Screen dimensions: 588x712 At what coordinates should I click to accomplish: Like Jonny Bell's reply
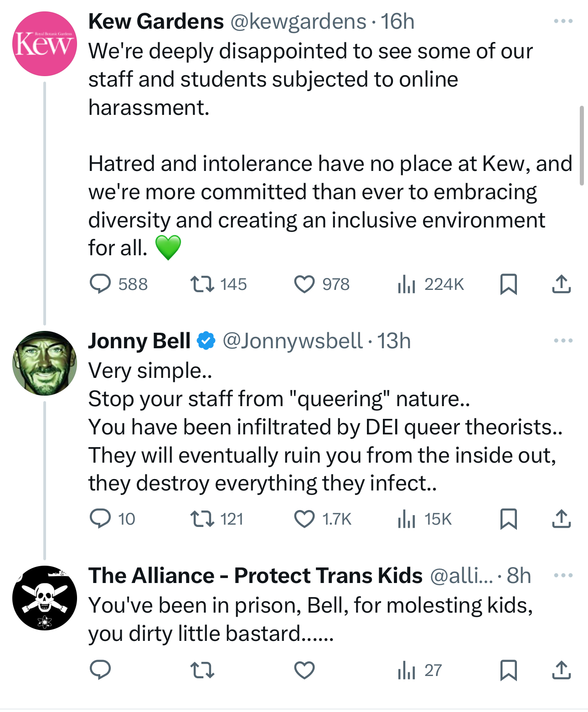(x=304, y=519)
